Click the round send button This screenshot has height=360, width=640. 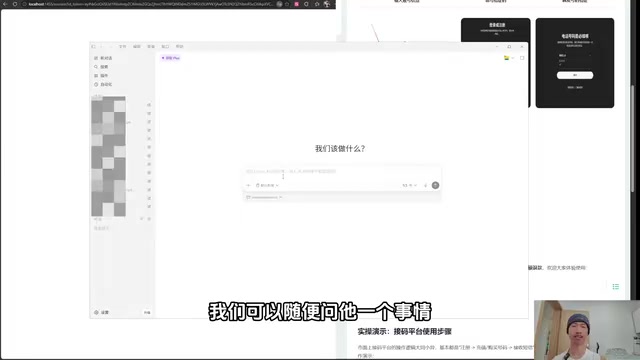click(436, 185)
